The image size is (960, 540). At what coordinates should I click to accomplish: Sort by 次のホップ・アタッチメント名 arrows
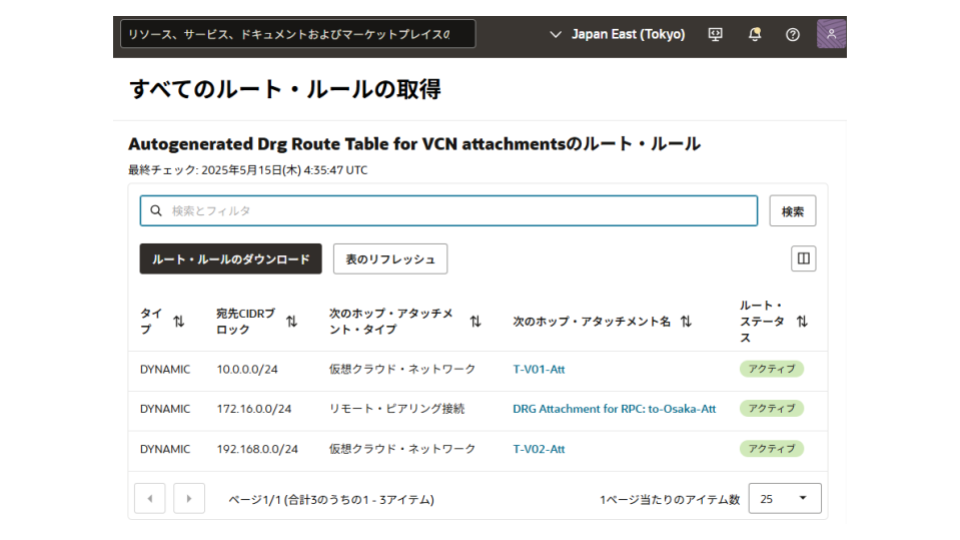point(686,321)
